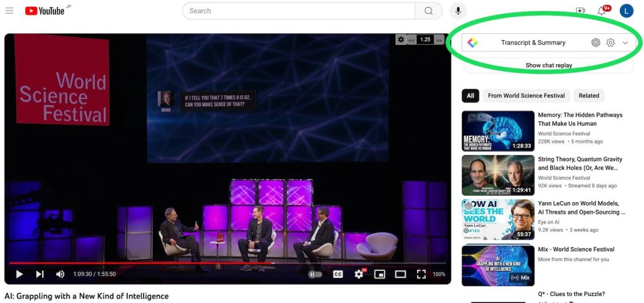Increase playback speed with the >> button
644x303 pixels.
[439, 40]
